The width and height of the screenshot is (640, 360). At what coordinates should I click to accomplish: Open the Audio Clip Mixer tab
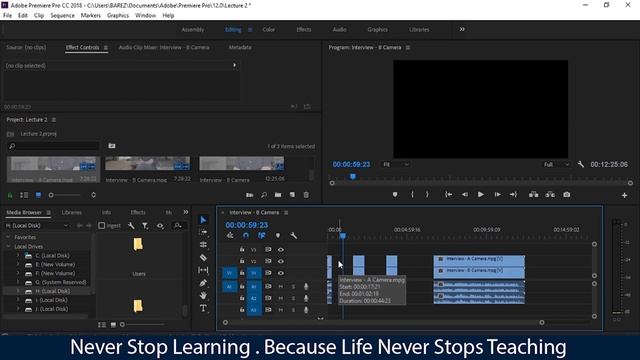pyautogui.click(x=164, y=47)
